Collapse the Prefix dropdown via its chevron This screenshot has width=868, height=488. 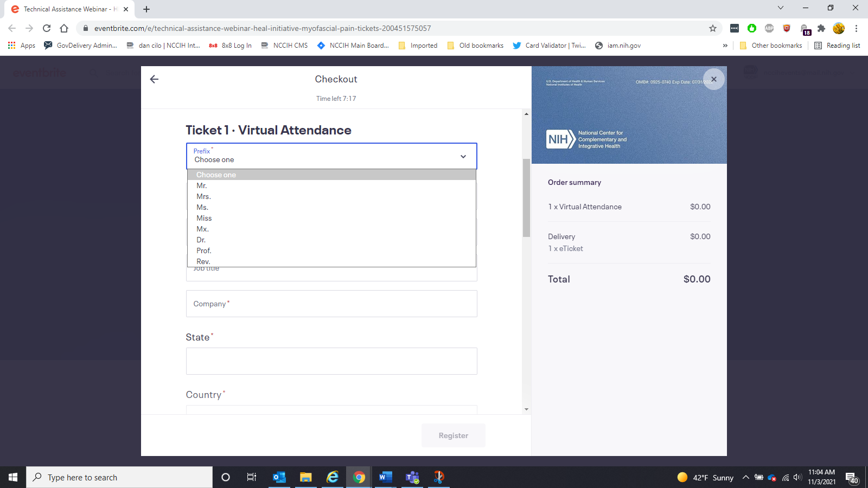click(463, 157)
